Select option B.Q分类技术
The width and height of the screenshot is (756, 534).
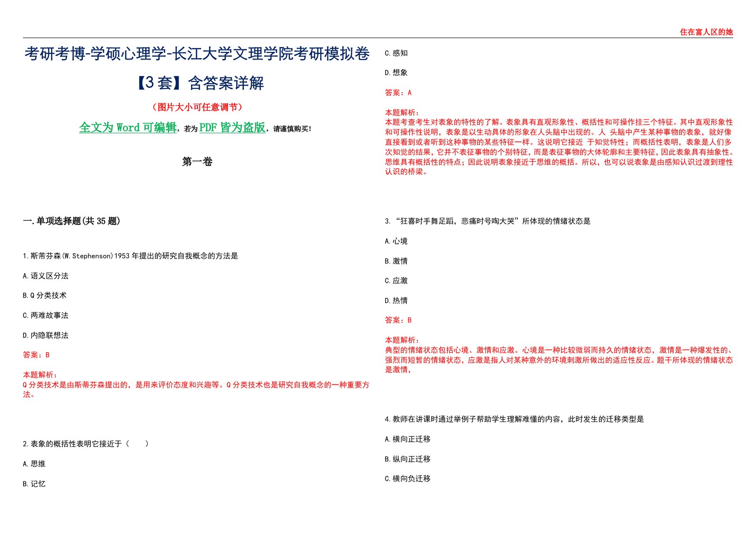(x=44, y=296)
